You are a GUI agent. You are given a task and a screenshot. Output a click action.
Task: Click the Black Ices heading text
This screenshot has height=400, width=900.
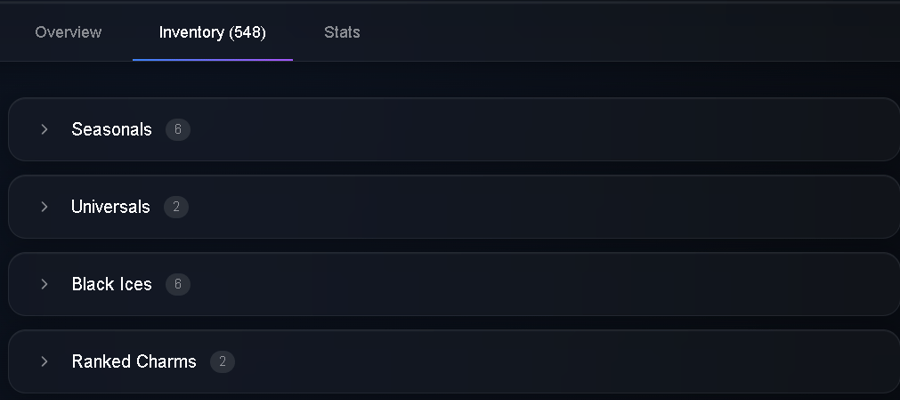112,284
